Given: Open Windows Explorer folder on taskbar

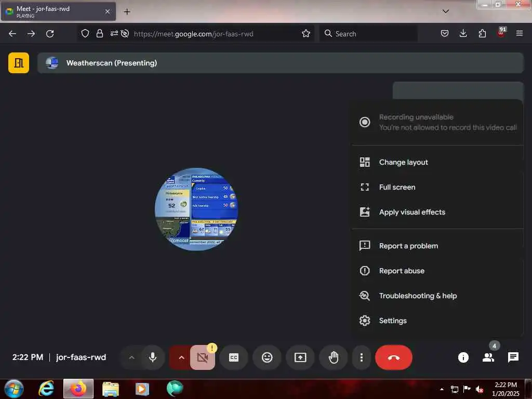Looking at the screenshot, I should (x=111, y=389).
